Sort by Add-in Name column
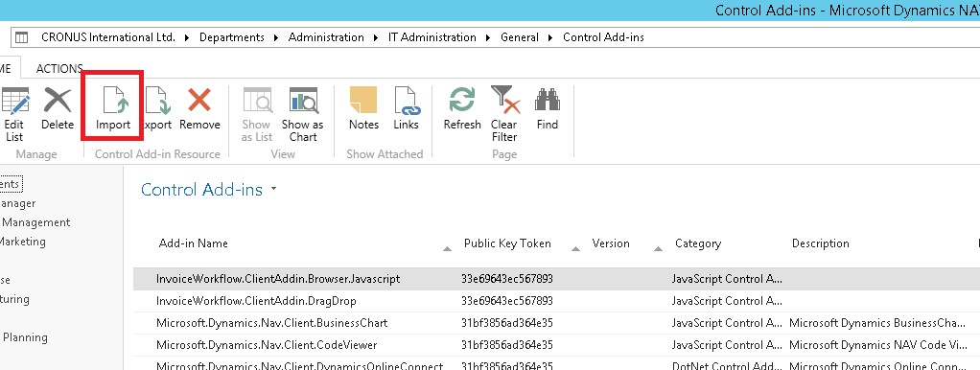 [193, 243]
